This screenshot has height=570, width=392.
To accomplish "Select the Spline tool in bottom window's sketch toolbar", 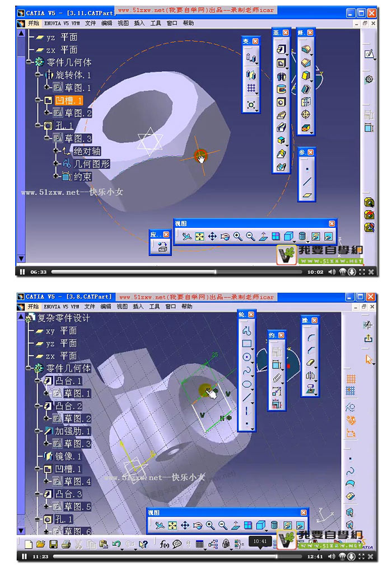I will pyautogui.click(x=247, y=371).
